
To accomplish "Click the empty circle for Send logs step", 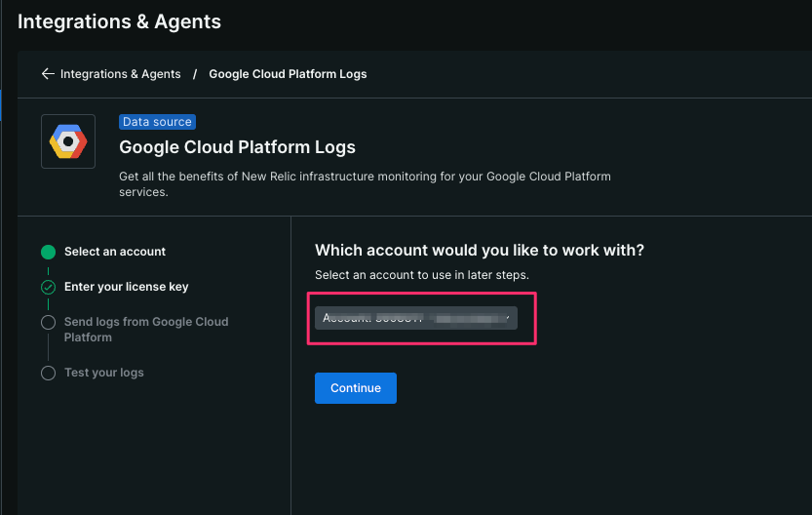I will (x=48, y=322).
